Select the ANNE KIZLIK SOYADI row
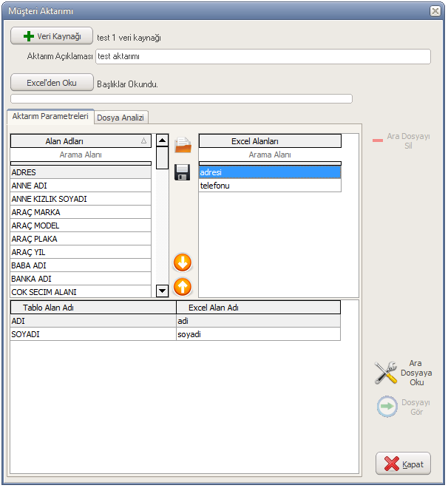Image resolution: width=448 pixels, height=488 pixels. (81, 199)
